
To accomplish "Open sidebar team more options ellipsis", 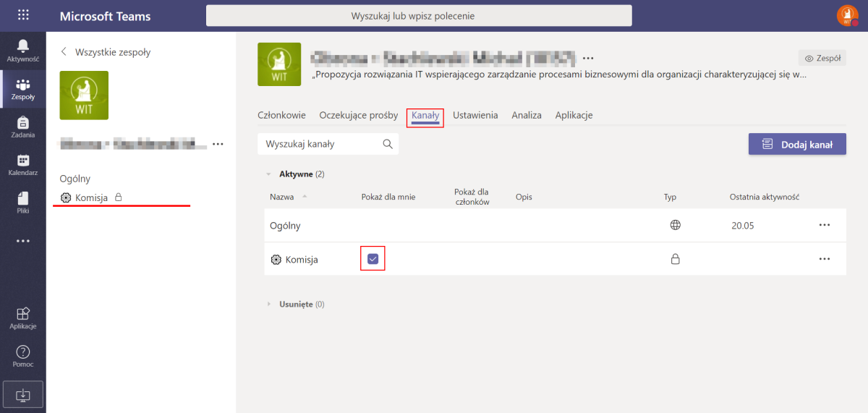I will 218,145.
